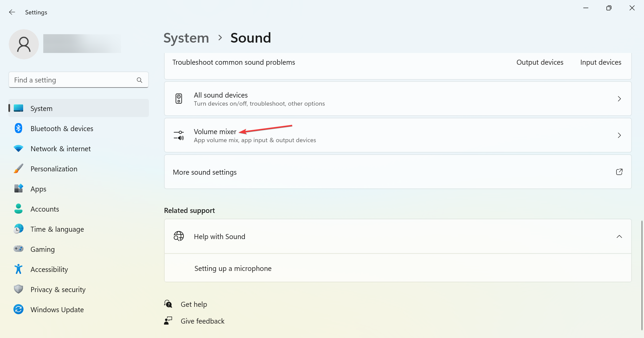Click the search magnifier icon
Screen dimensions: 644x338
click(x=140, y=80)
